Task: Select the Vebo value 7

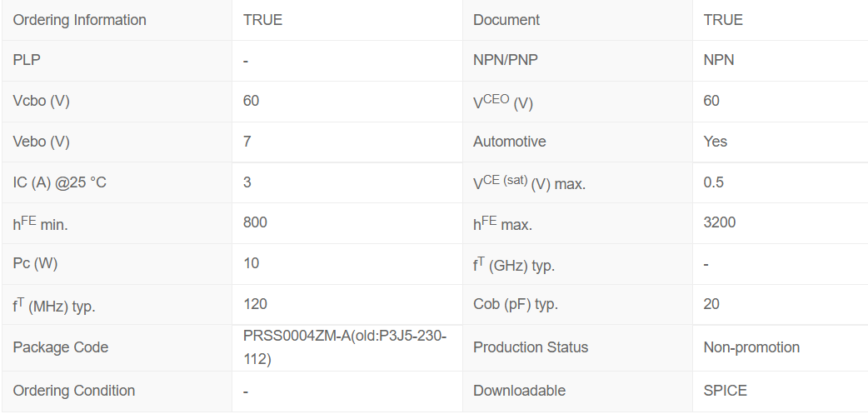Action: tap(247, 142)
